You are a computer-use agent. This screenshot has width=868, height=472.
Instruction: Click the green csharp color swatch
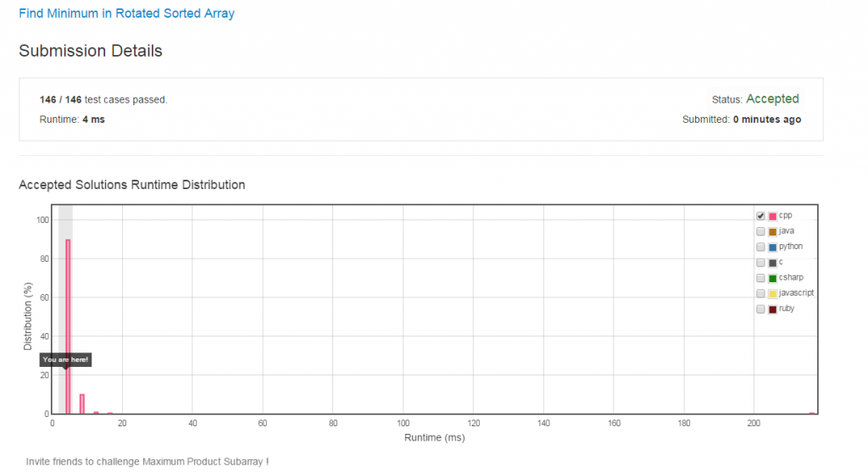coord(772,278)
